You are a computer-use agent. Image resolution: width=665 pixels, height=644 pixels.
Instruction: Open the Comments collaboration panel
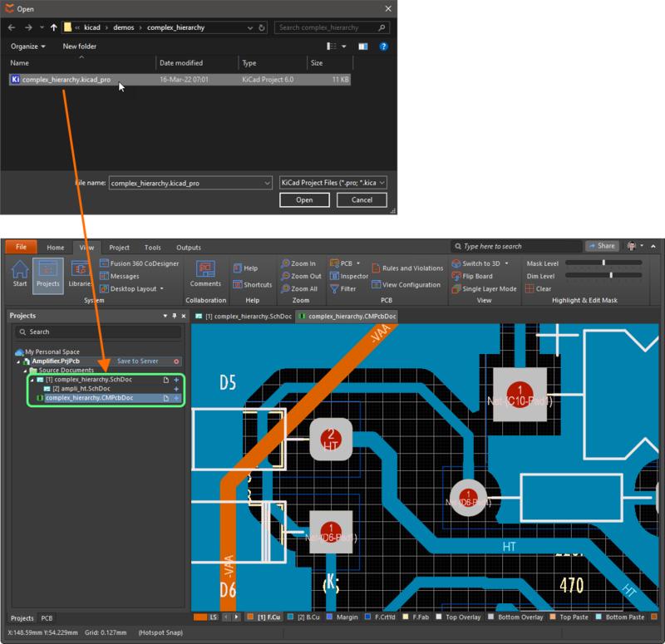pyautogui.click(x=205, y=272)
